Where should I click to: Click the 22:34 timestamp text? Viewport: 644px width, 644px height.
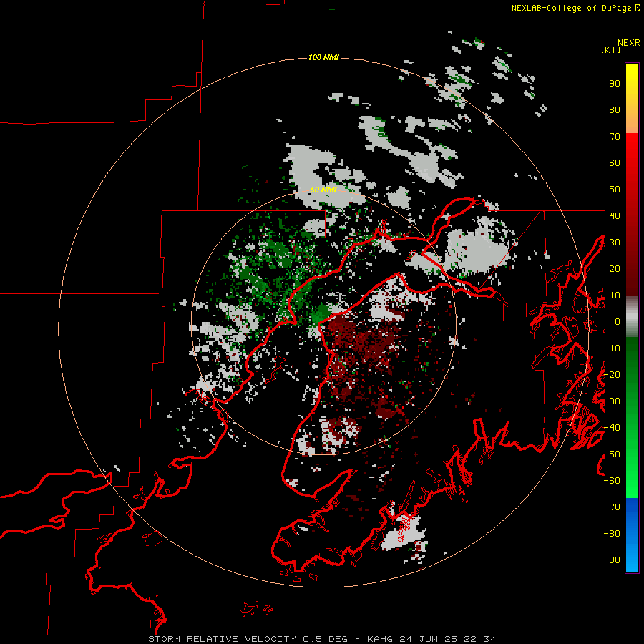(x=479, y=639)
